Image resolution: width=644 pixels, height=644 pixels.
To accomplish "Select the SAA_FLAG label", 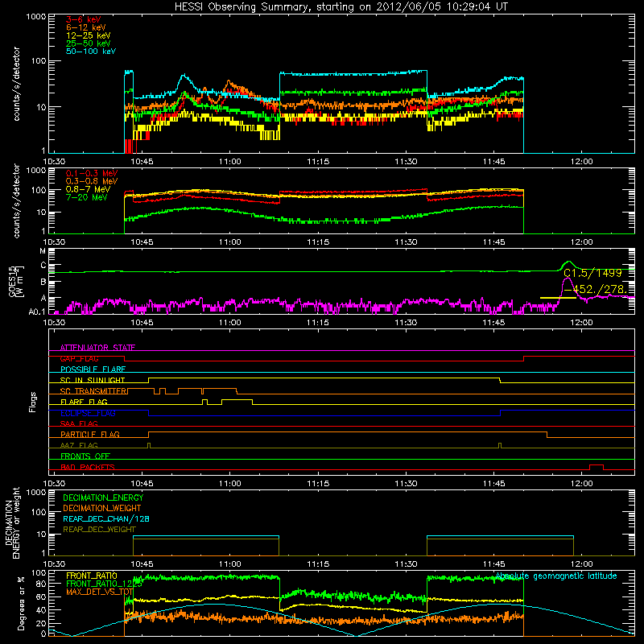I will (x=79, y=423).
